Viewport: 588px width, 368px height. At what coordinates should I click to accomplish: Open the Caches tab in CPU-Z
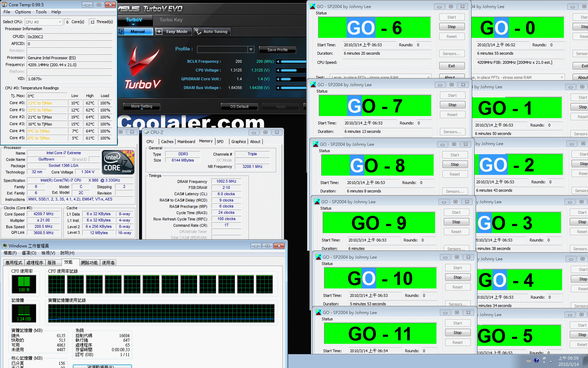coord(167,142)
